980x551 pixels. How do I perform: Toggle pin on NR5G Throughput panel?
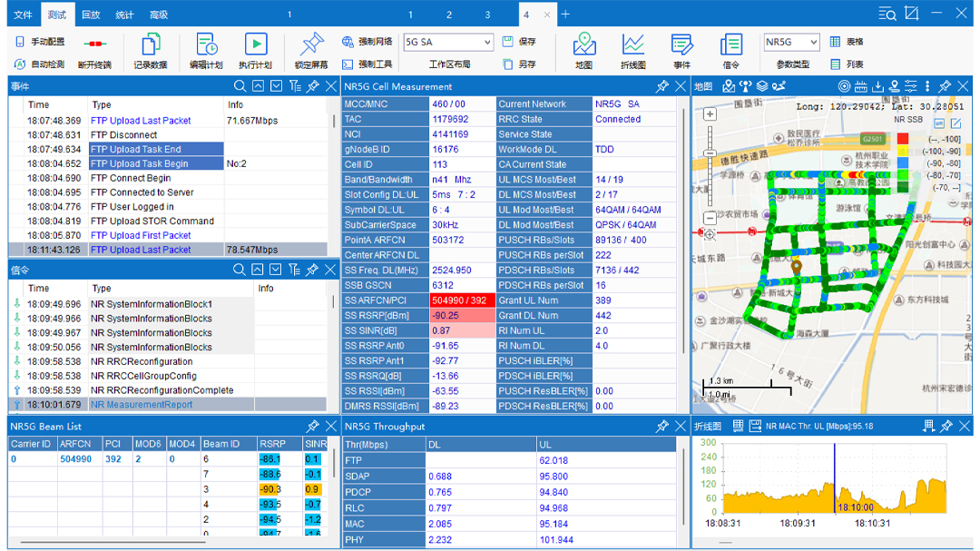pyautogui.click(x=662, y=426)
